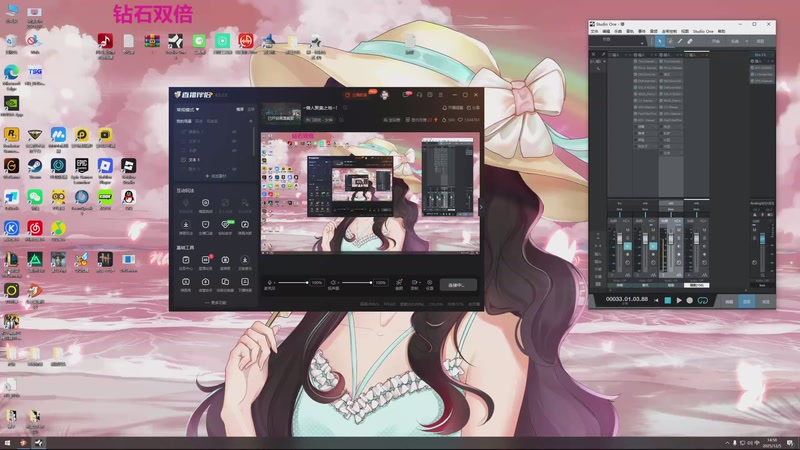Click first mixer channel volume fader
Screen dimensions: 800x450
coord(619,238)
